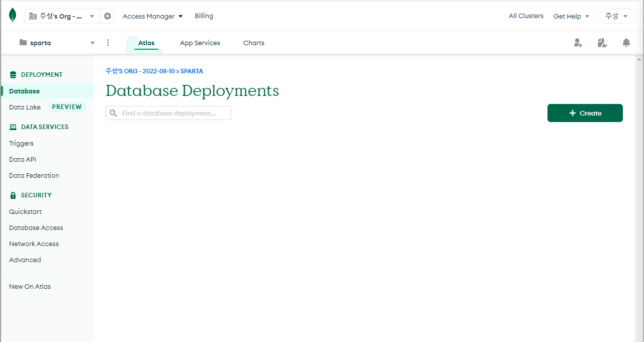
Task: Open the alerts bell icon
Action: [626, 43]
